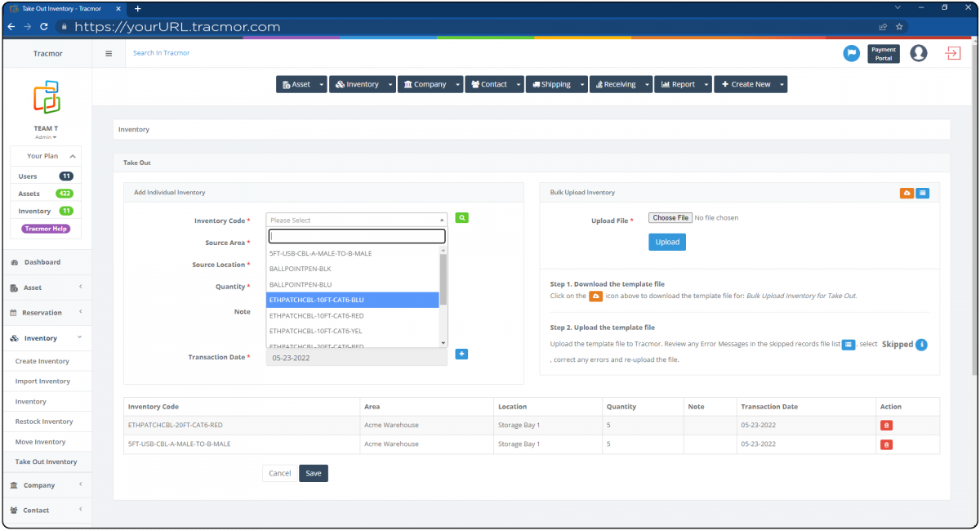Screen dimensions: 980x531
Task: Click the Transaction Date field
Action: pos(357,358)
